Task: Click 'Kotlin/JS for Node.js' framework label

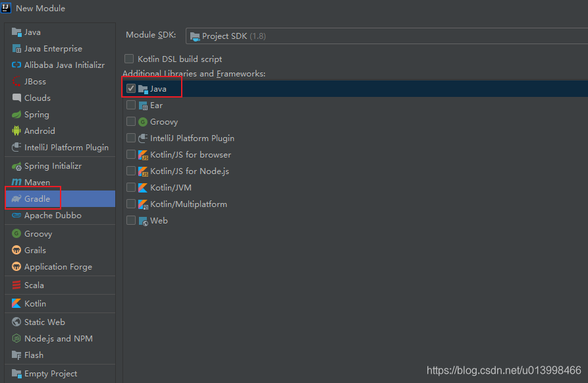Action: (190, 171)
